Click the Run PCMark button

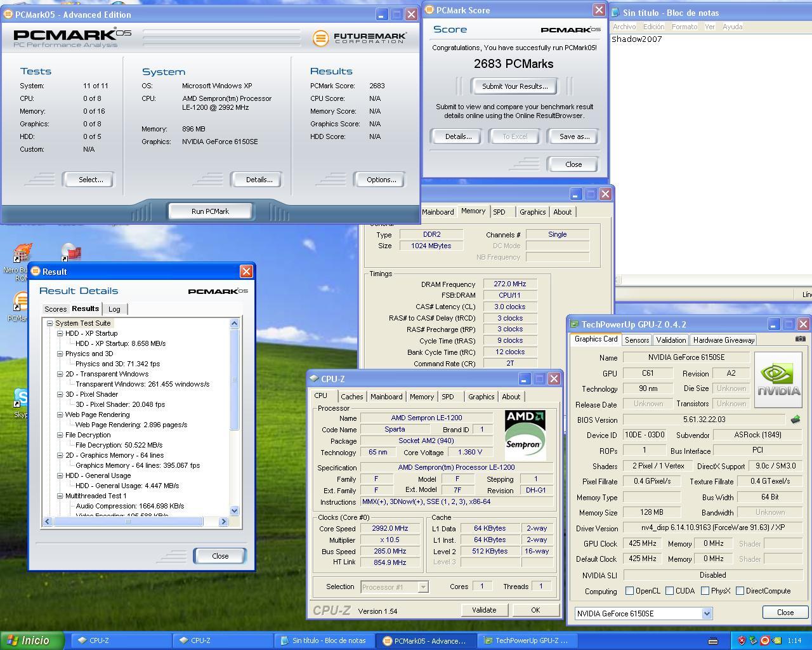click(210, 211)
